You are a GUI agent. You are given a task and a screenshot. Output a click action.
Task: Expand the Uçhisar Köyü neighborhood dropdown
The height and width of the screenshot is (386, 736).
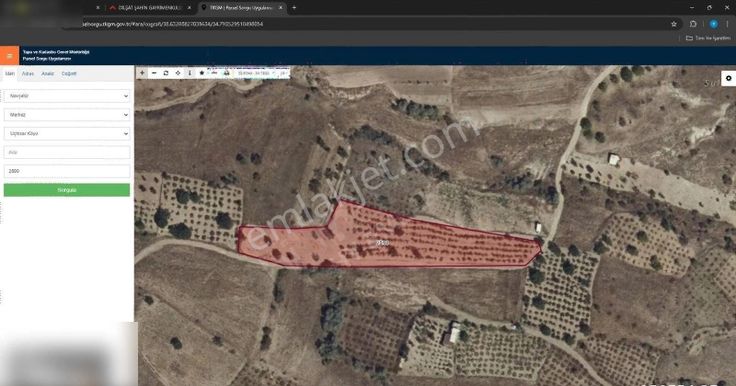[x=67, y=133]
